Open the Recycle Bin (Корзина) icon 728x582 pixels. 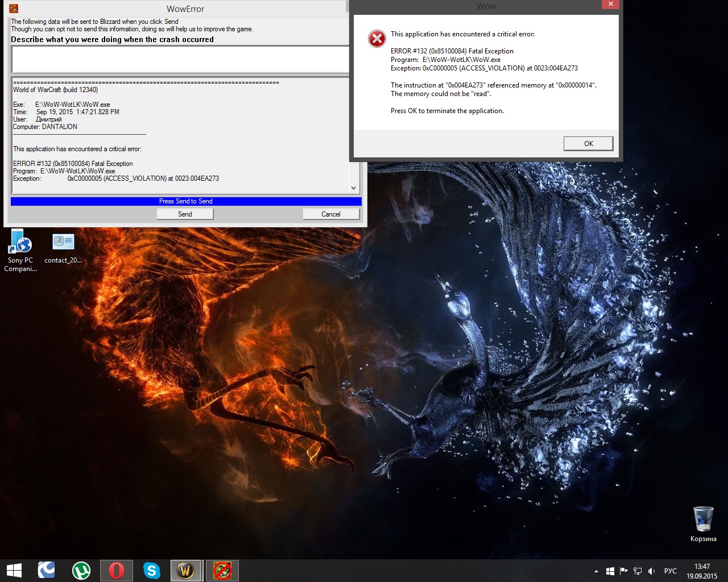(703, 523)
